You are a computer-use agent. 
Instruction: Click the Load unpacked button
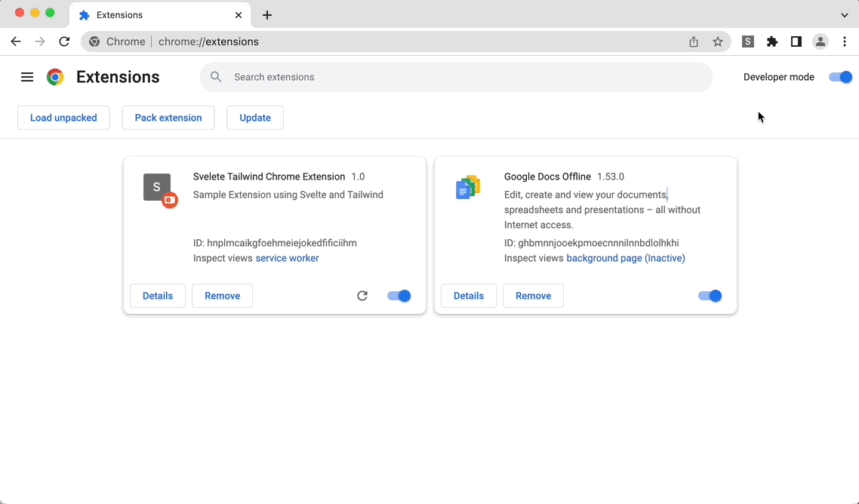click(63, 118)
